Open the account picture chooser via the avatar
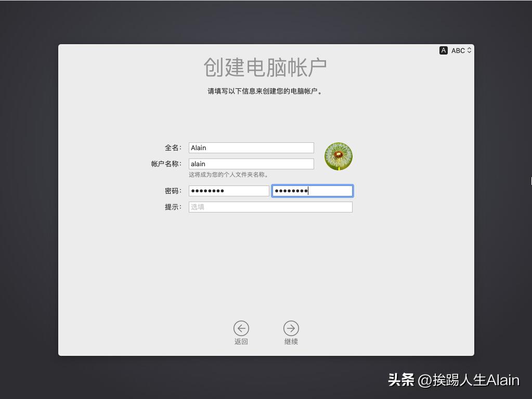532x399 pixels. [x=339, y=155]
